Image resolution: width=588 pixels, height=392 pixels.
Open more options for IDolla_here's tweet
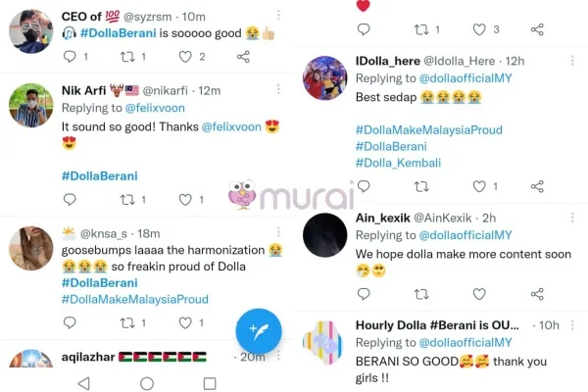pos(572,61)
